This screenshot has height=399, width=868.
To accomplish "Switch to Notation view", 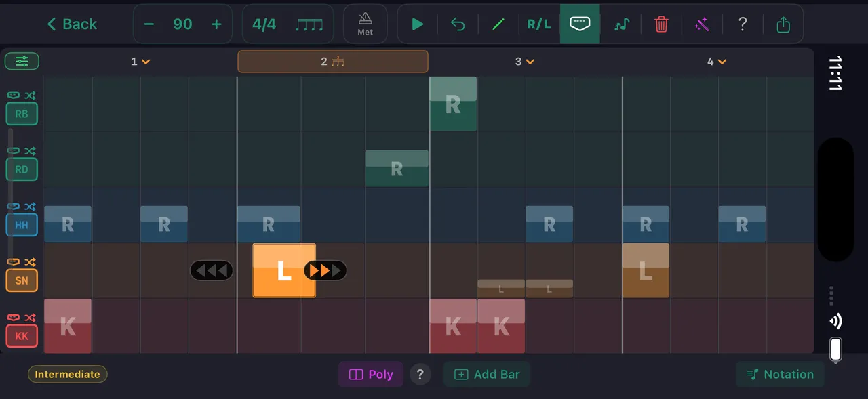I will 780,375.
